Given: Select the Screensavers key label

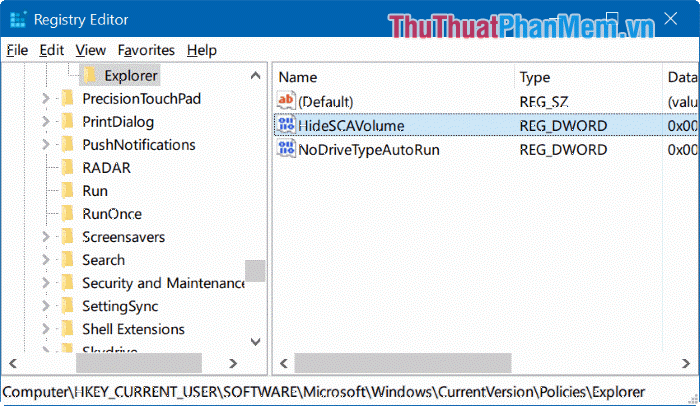Looking at the screenshot, I should pyautogui.click(x=124, y=237).
